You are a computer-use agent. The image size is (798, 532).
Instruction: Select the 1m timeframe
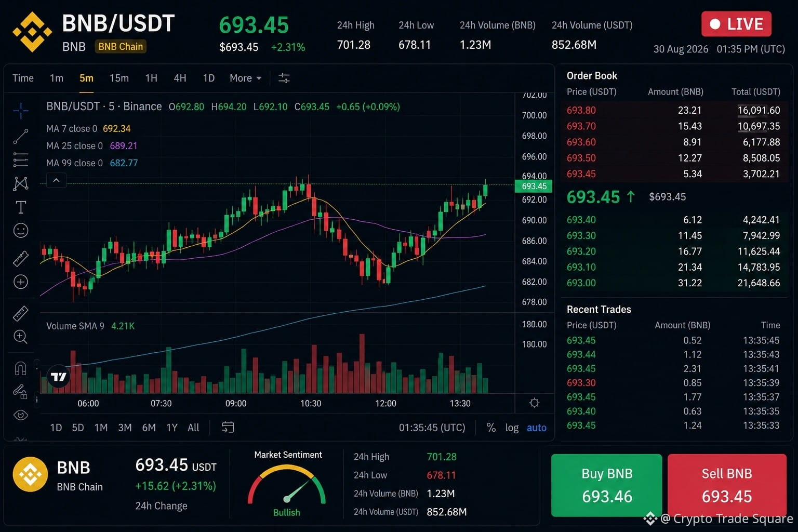click(x=57, y=78)
